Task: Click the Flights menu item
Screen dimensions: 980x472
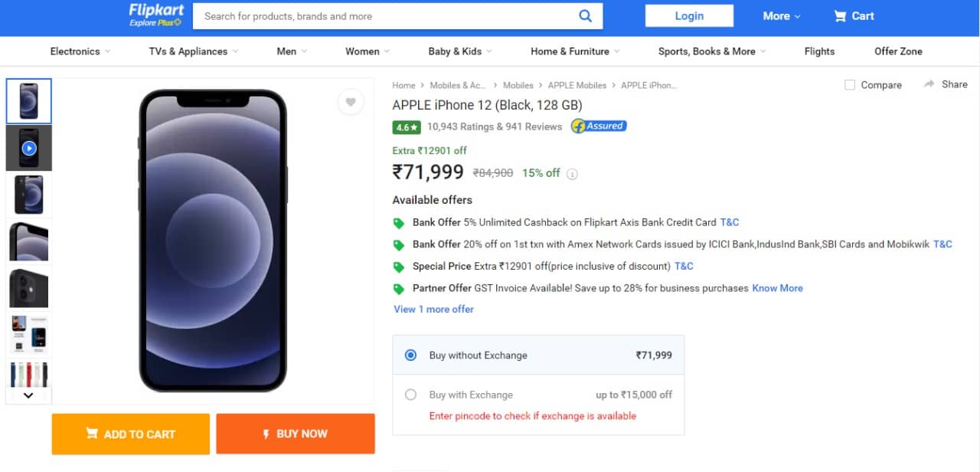Action: tap(819, 51)
